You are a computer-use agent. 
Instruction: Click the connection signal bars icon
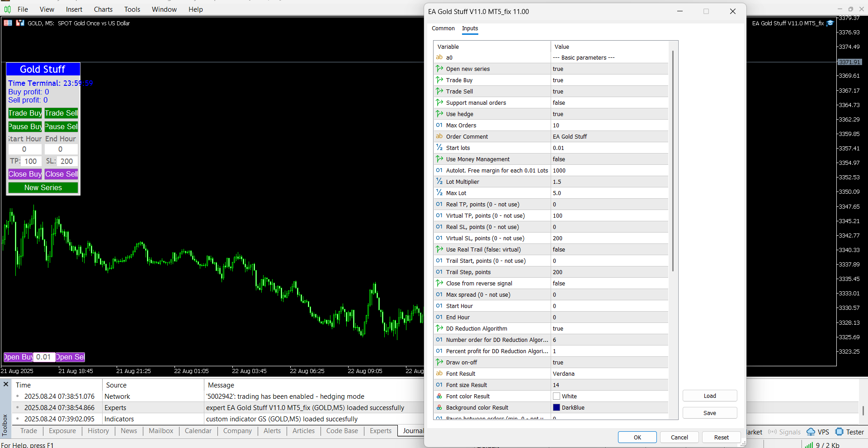point(809,445)
